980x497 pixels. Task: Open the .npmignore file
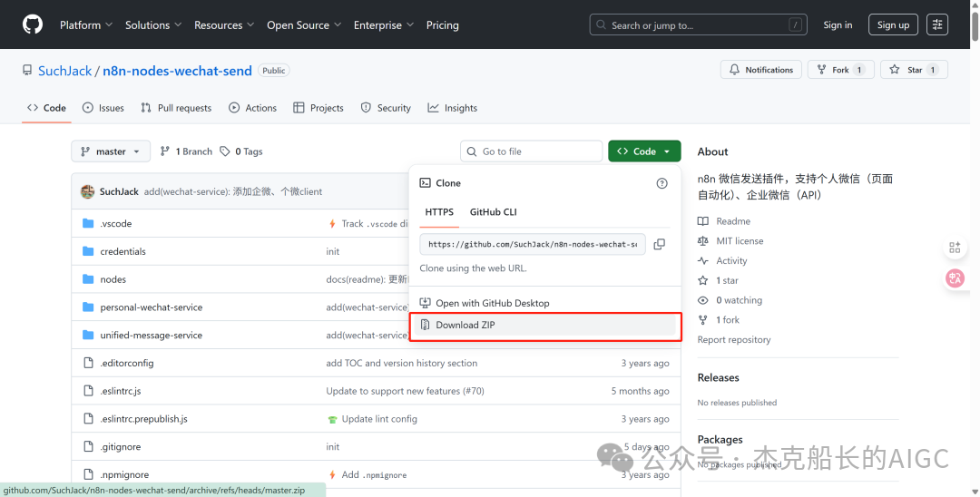124,474
